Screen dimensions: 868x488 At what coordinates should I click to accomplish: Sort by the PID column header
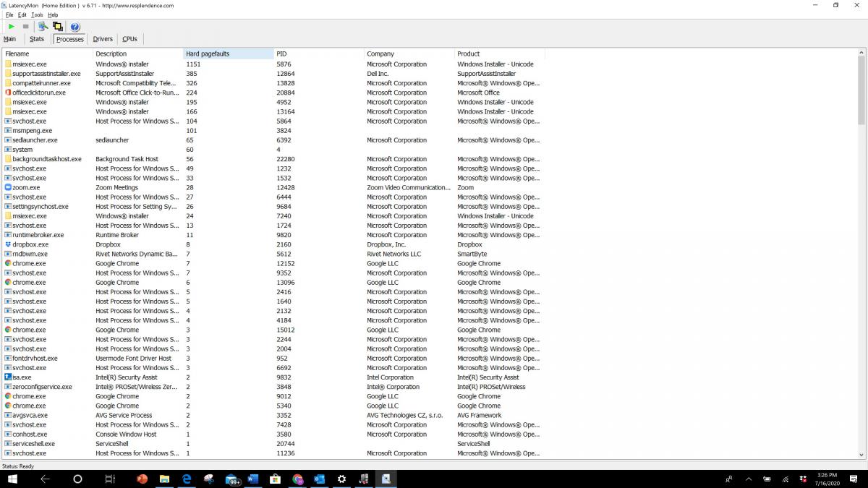point(319,53)
